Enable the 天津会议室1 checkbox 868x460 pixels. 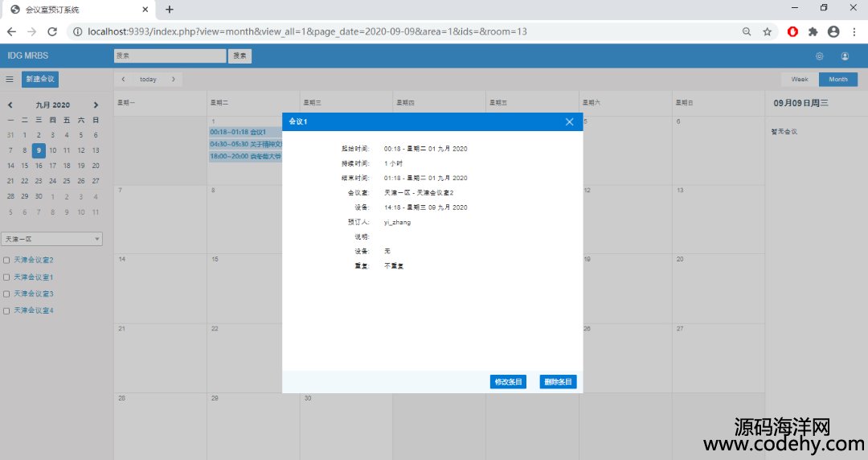[7, 277]
